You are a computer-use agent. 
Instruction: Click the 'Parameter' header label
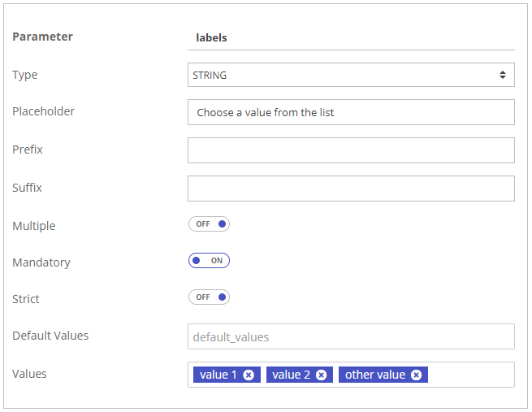pyautogui.click(x=42, y=37)
